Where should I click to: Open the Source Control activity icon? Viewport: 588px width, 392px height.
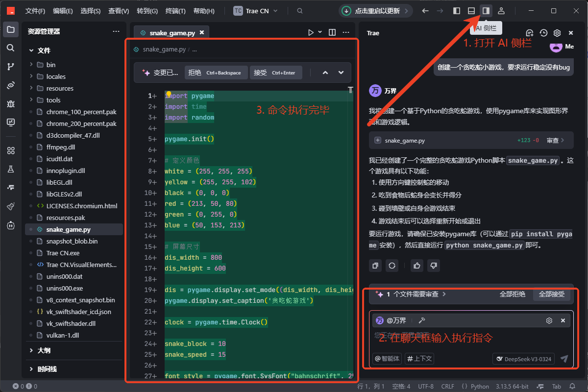[x=11, y=67]
